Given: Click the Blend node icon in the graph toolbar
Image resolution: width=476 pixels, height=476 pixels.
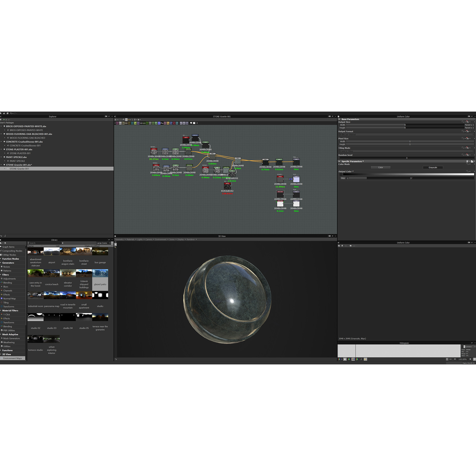Looking at the screenshot, I should click(x=120, y=122).
